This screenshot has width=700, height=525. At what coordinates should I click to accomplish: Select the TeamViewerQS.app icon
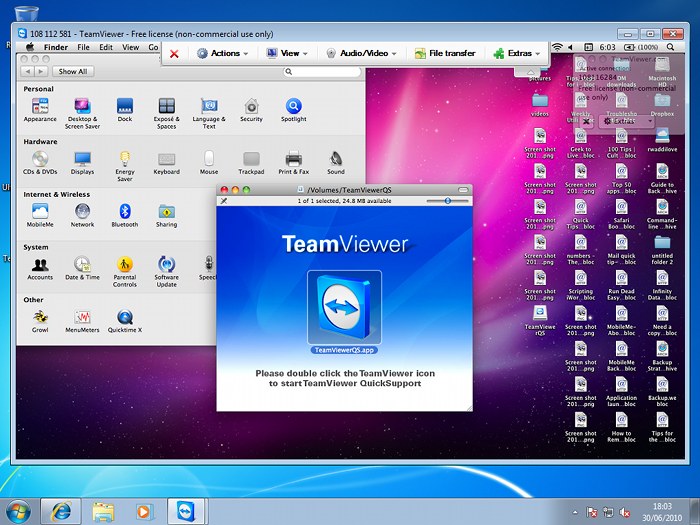click(x=344, y=312)
